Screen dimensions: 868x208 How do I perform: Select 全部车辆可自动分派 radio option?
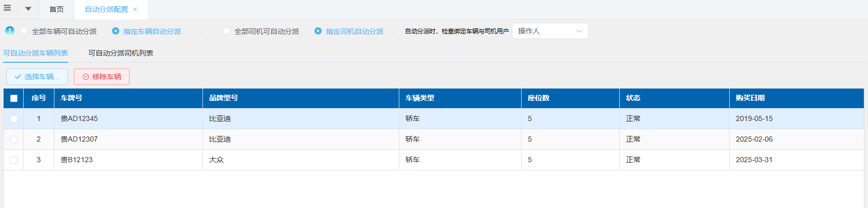click(x=24, y=31)
